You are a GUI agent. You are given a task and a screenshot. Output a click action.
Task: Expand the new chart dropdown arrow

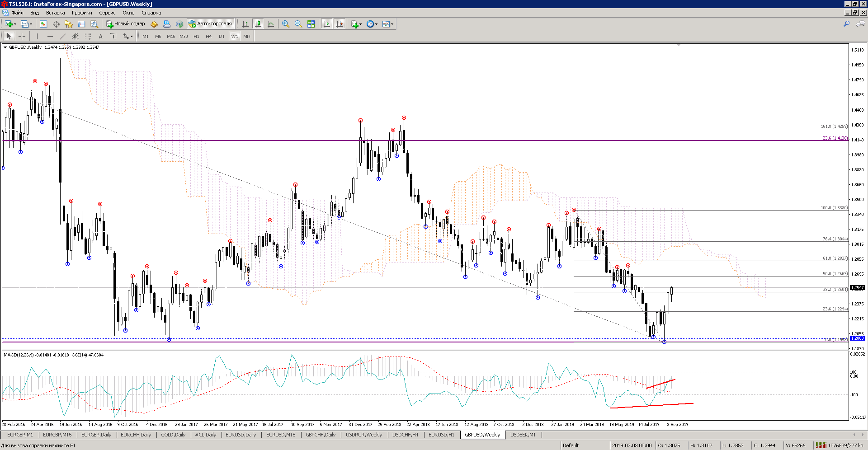pyautogui.click(x=15, y=24)
